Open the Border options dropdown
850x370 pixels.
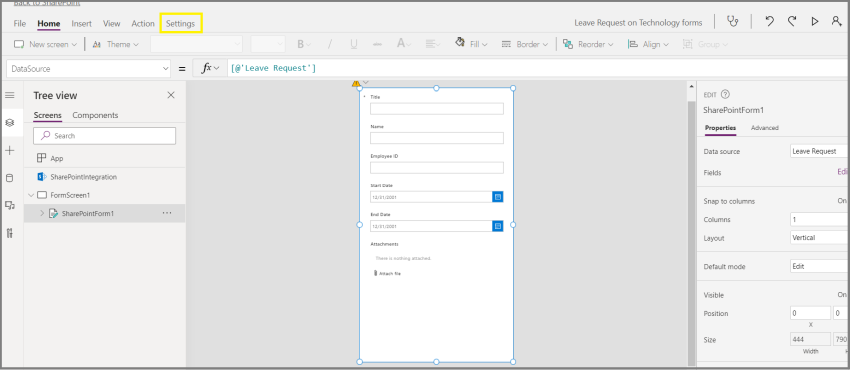[525, 44]
